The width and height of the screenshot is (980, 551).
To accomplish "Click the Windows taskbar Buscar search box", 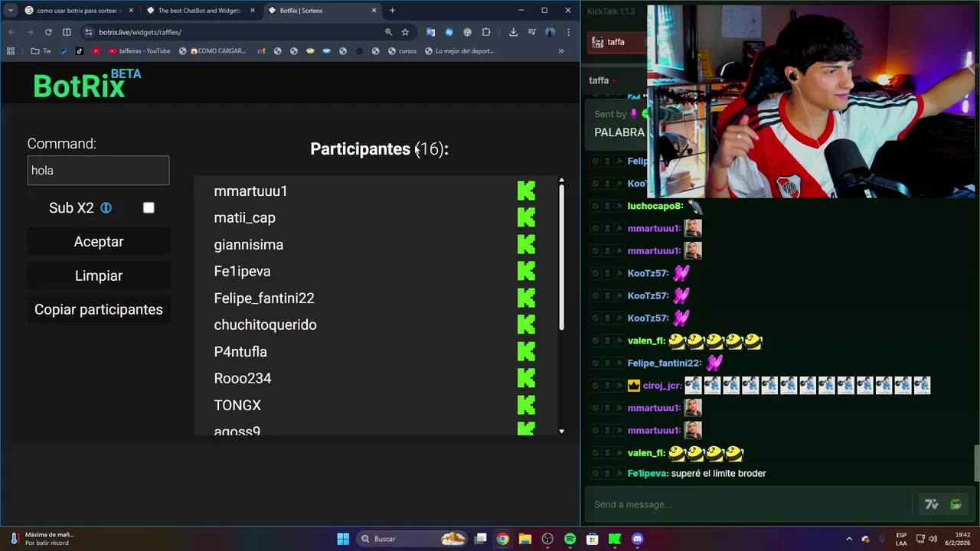I will (411, 539).
